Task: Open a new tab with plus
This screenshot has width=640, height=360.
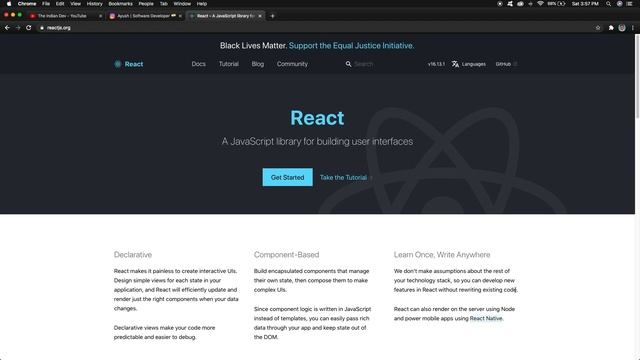Action: [x=272, y=16]
